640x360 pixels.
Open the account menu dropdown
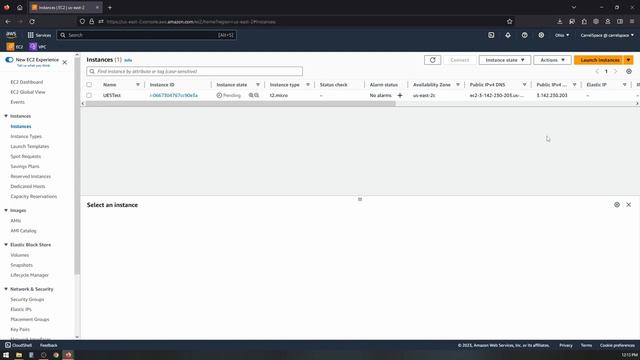(x=607, y=35)
